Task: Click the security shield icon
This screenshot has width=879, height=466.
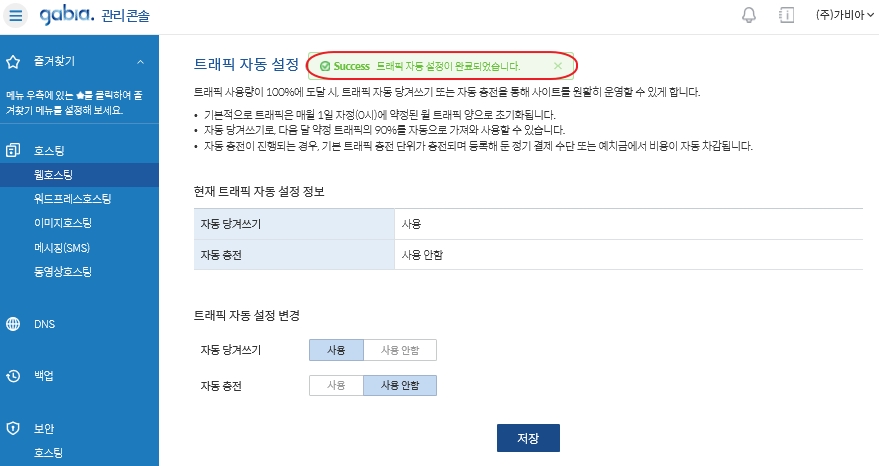Action: click(x=13, y=428)
